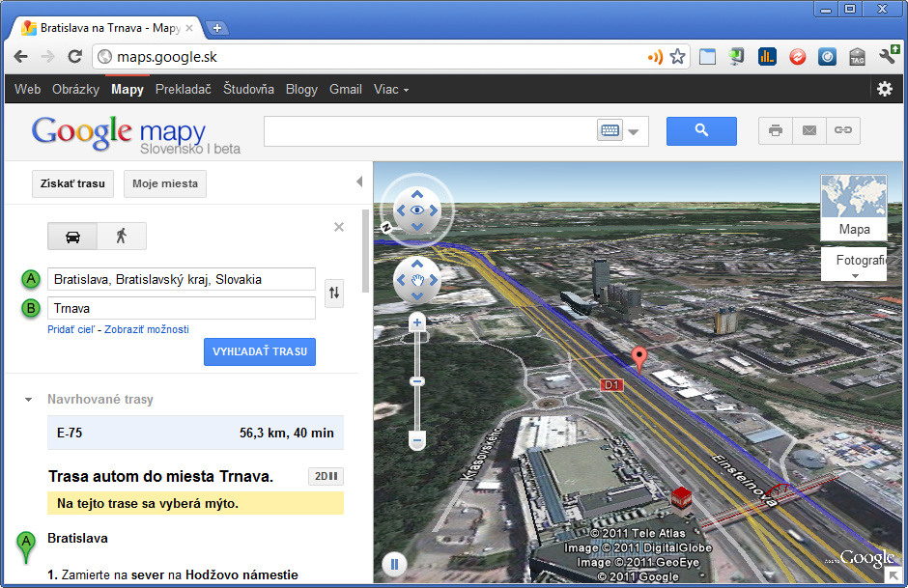Click the blue search magnifier button
Screen dimensions: 908x588
click(701, 131)
